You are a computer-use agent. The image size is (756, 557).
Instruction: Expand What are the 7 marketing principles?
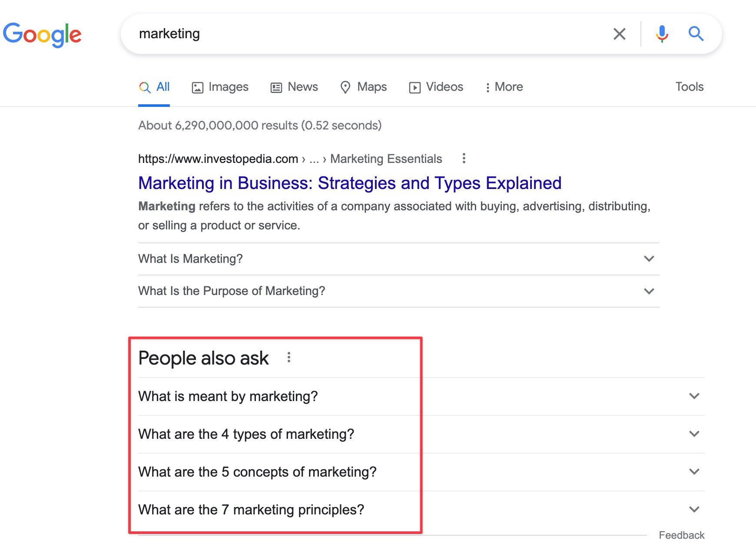point(694,510)
